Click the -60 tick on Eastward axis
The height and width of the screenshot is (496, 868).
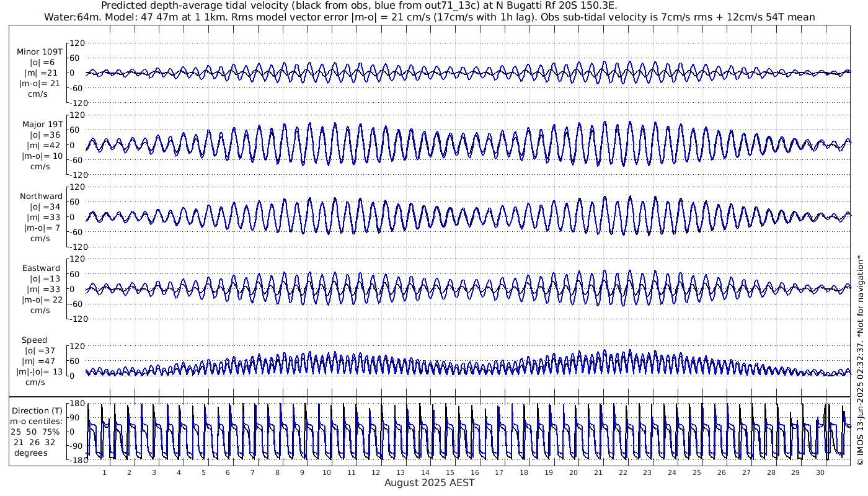point(75,304)
